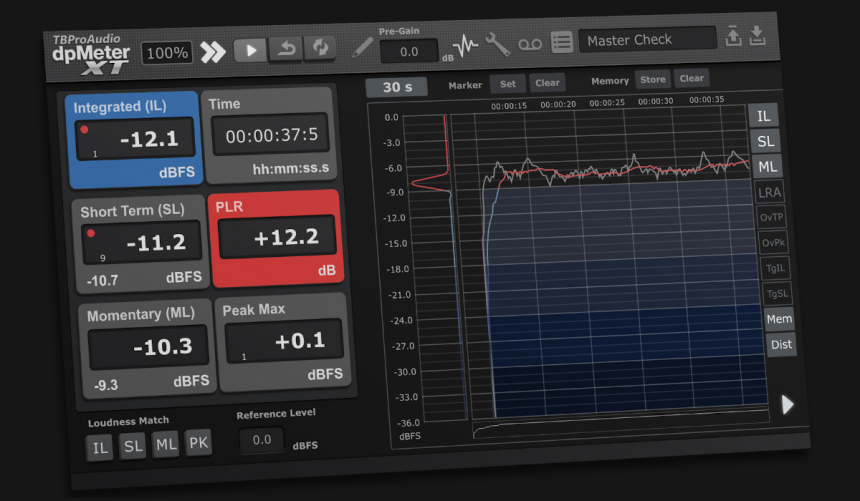This screenshot has height=501, width=860.
Task: Toggle the Mem graph button
Action: click(779, 319)
